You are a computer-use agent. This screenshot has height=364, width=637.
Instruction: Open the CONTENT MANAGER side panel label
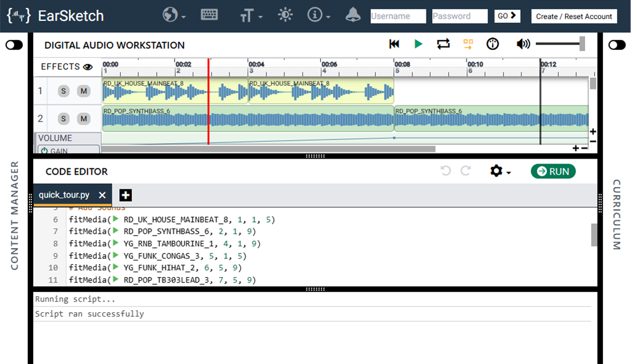click(15, 215)
